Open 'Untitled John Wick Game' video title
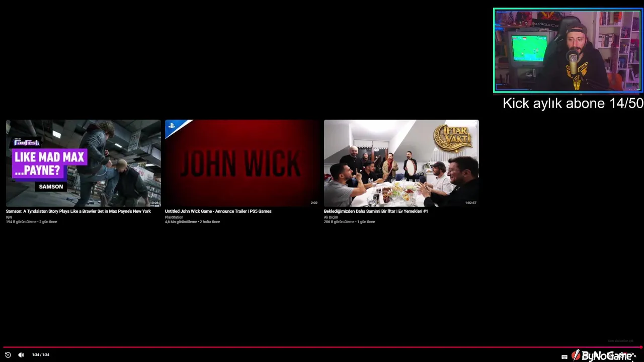Image resolution: width=644 pixels, height=362 pixels. coord(218,211)
